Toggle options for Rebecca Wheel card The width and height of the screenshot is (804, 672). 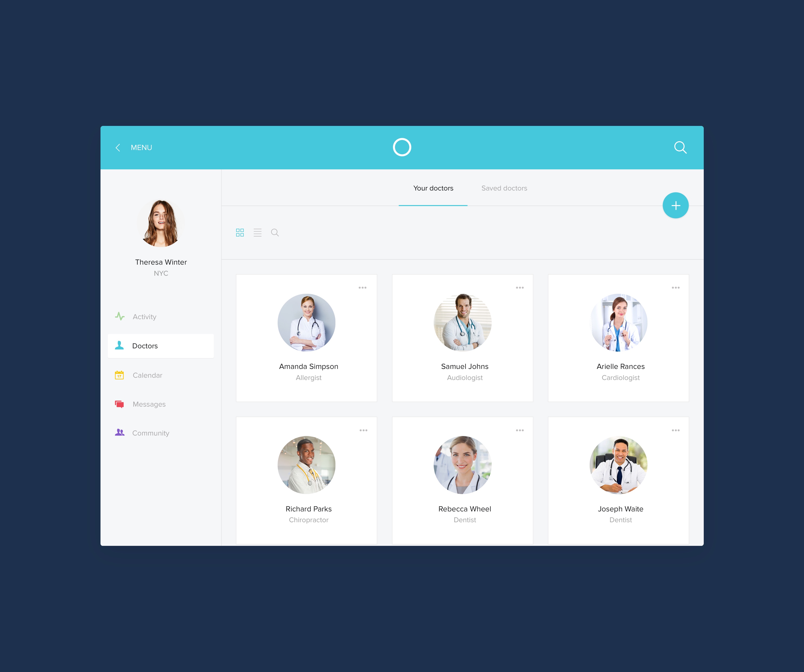click(x=520, y=431)
